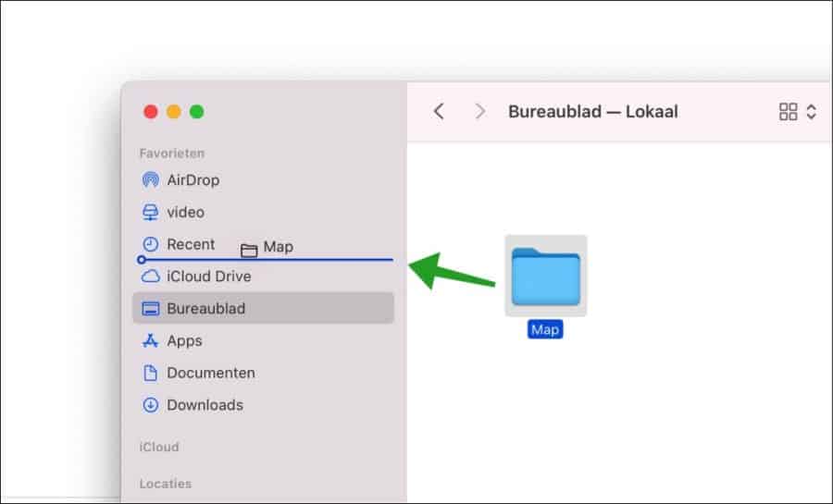Click the window title Bureaublad — Lokaal

tap(593, 111)
